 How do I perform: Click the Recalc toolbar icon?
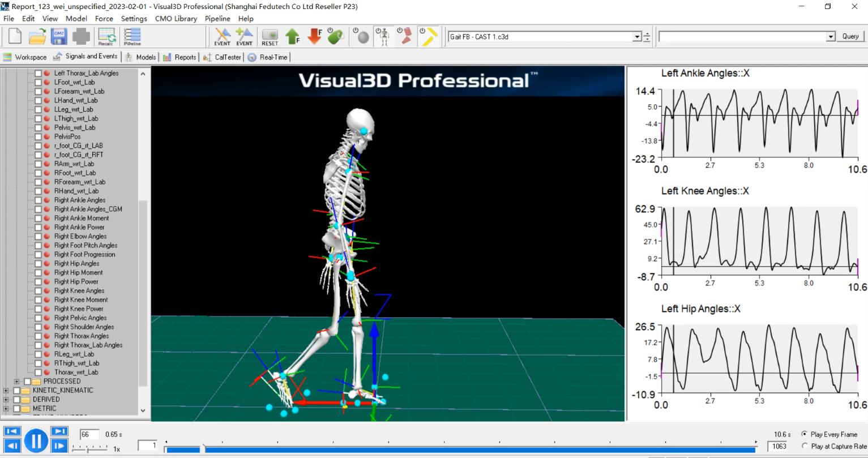pos(106,36)
